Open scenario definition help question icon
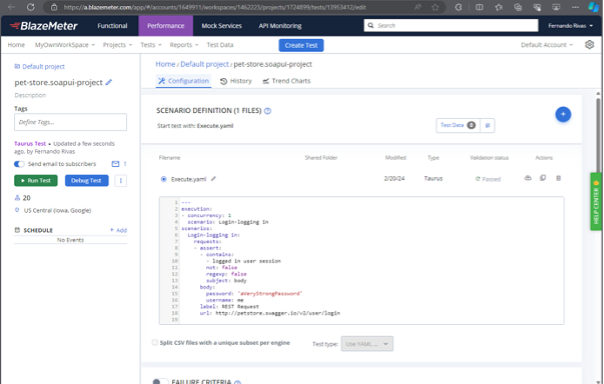The image size is (604, 384). click(268, 111)
